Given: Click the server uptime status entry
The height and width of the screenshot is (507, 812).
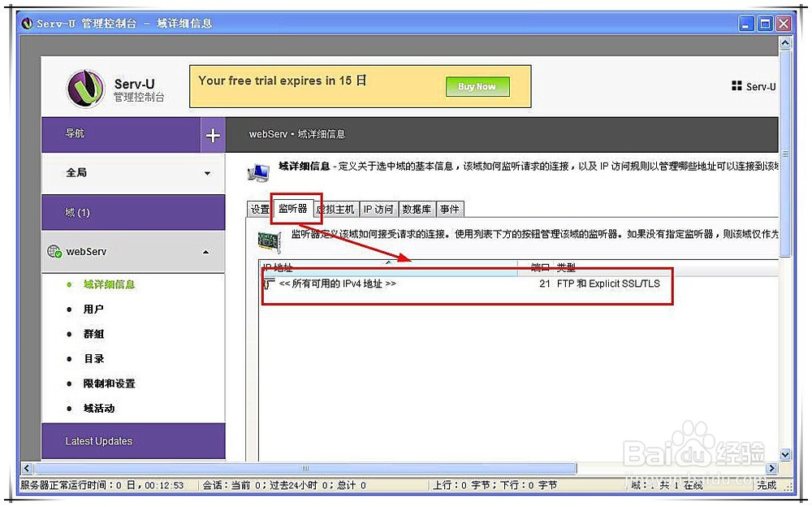Looking at the screenshot, I should pyautogui.click(x=102, y=486).
